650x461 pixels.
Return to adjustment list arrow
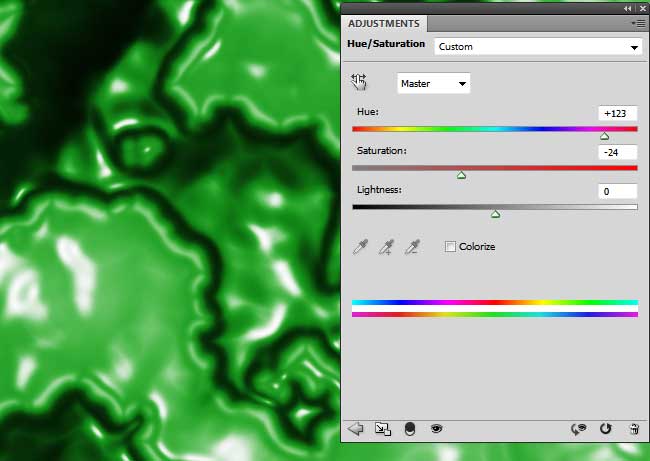click(356, 429)
